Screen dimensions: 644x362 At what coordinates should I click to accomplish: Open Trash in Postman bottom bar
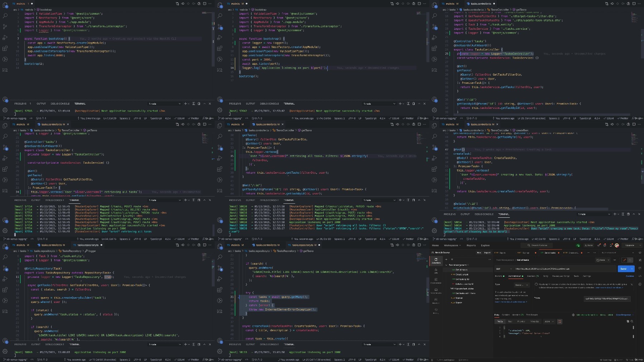click(630, 360)
